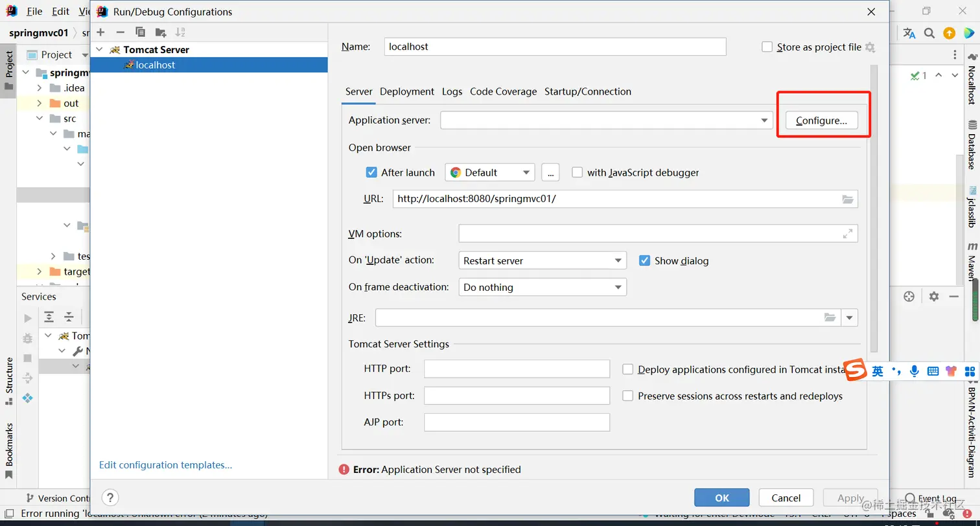Screen dimensions: 980x526
Task: Click Name input field
Action: tap(555, 47)
